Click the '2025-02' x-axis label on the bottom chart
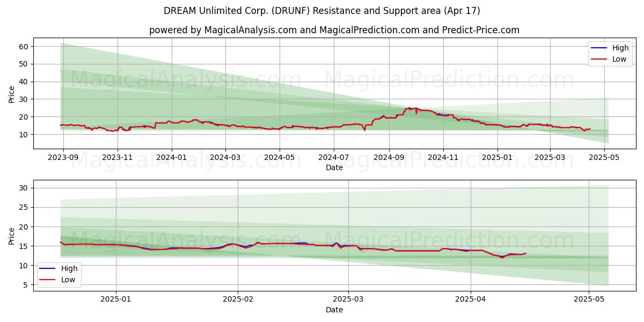Screen dimensions: 644x322 pos(238,300)
